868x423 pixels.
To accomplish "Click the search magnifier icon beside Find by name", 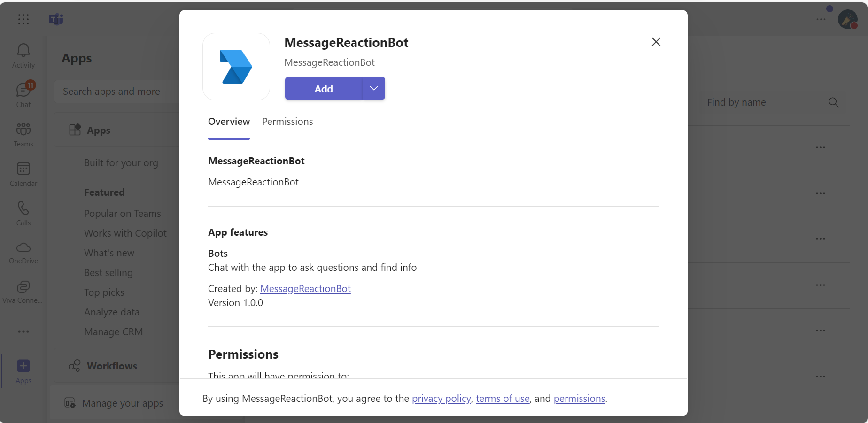I will click(833, 102).
